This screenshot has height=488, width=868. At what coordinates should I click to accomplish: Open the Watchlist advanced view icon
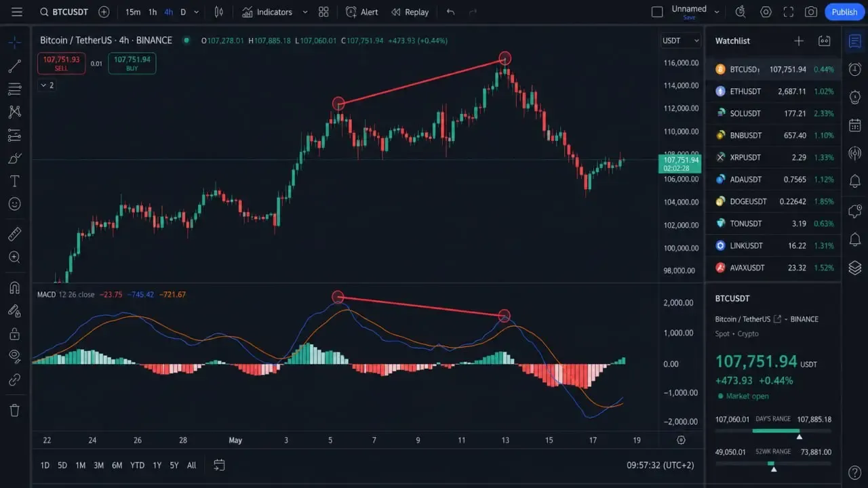(825, 41)
